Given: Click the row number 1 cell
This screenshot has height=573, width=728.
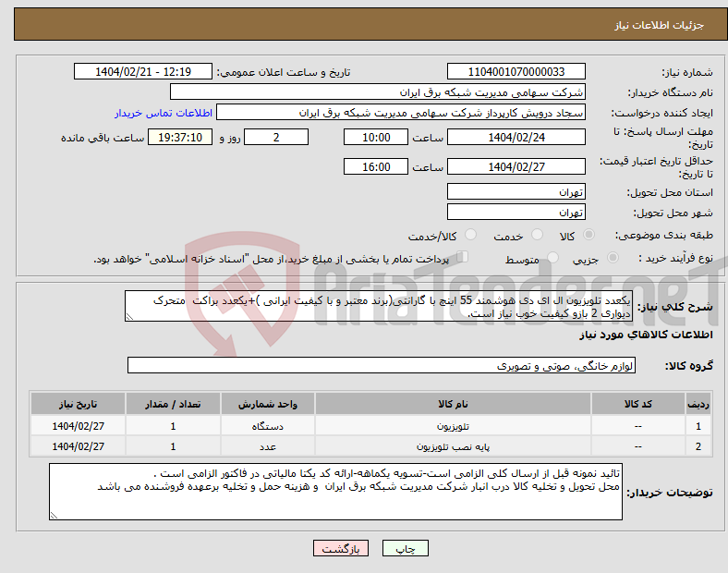Looking at the screenshot, I should click(x=698, y=426).
